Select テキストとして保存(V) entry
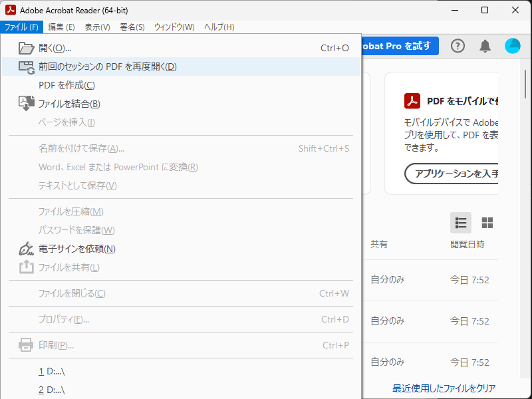This screenshot has height=399, width=532. pos(181,186)
